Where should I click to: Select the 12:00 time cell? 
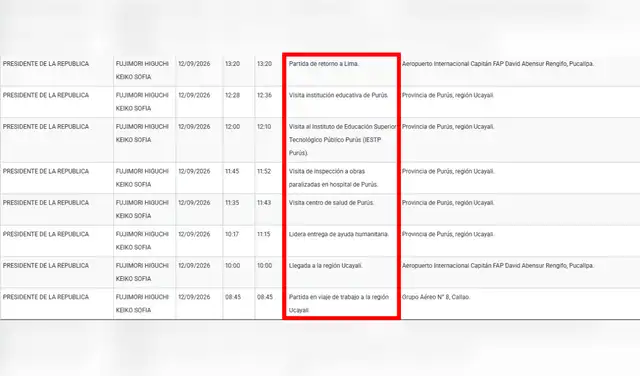232,127
